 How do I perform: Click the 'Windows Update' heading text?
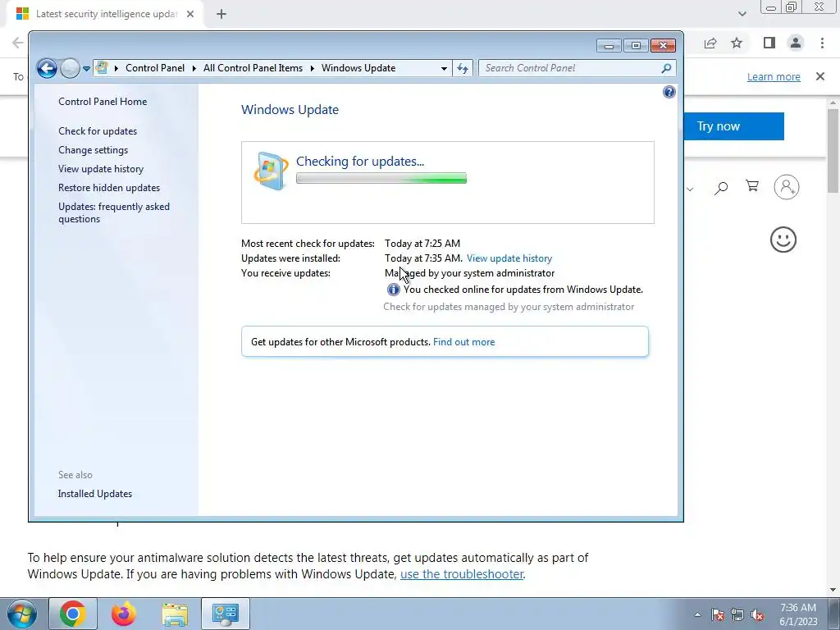coord(290,110)
